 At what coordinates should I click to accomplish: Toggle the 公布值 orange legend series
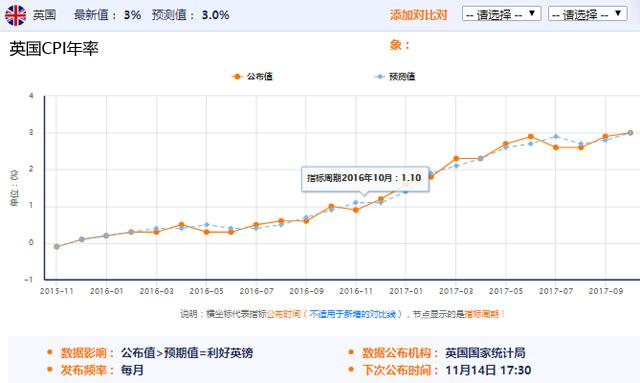click(x=252, y=76)
